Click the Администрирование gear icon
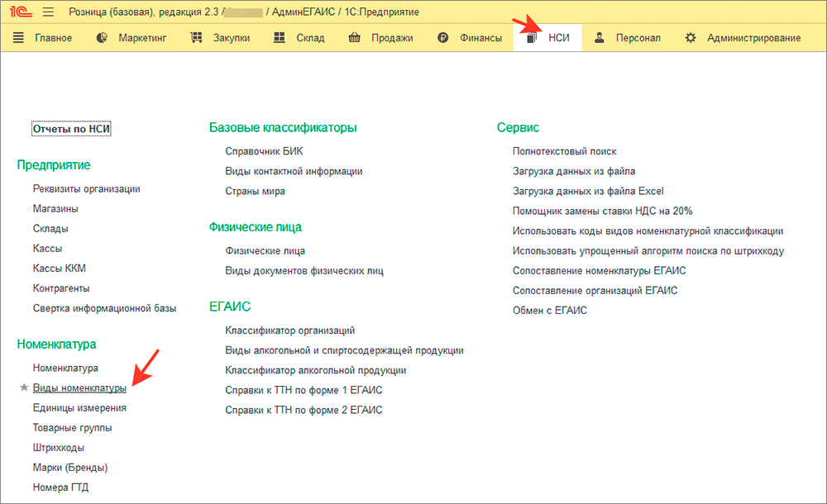 click(x=691, y=37)
